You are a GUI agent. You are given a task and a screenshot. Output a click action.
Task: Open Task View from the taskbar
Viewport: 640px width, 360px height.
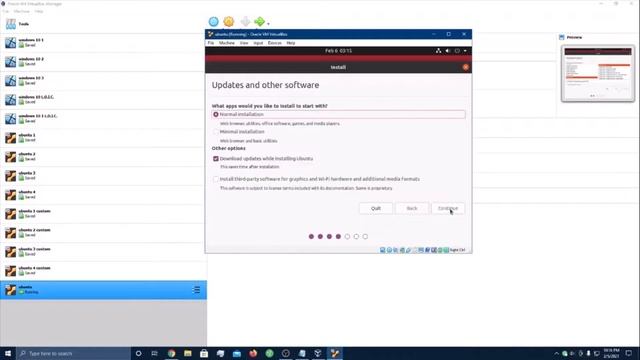154,353
